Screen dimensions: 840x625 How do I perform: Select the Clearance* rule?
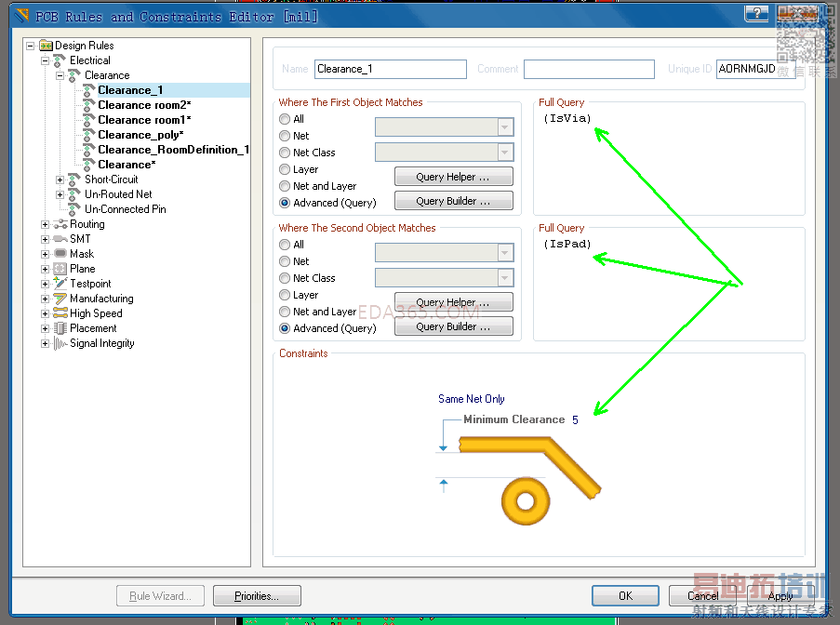click(x=127, y=165)
